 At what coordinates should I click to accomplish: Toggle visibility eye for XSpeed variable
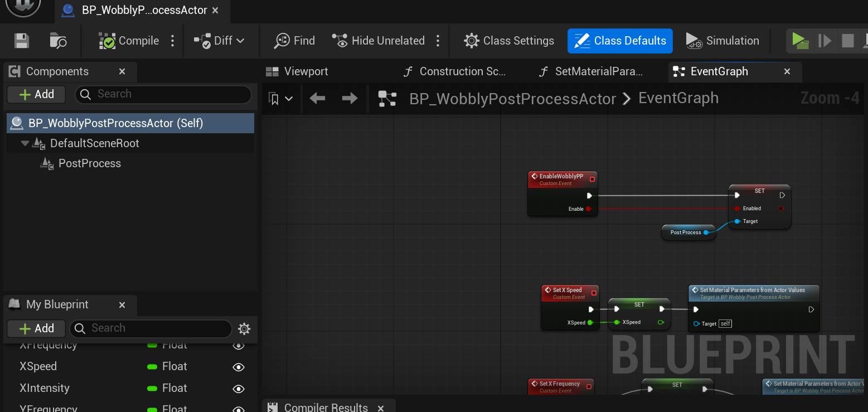click(239, 367)
